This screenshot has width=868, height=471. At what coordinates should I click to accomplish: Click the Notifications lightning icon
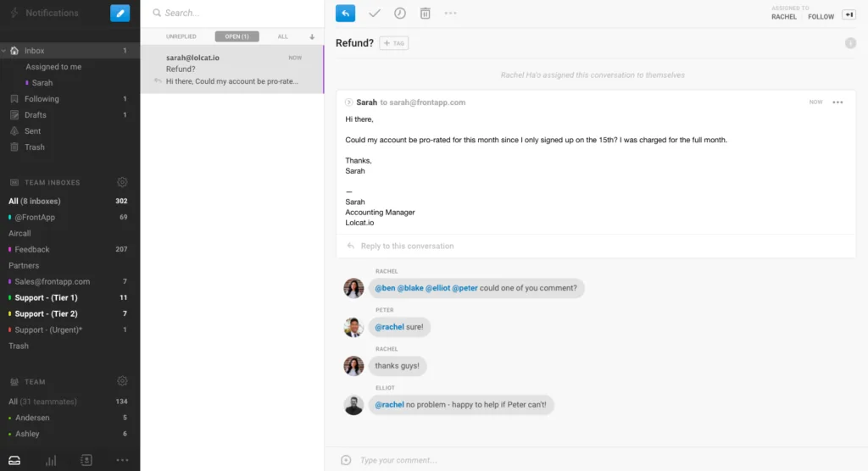point(14,13)
